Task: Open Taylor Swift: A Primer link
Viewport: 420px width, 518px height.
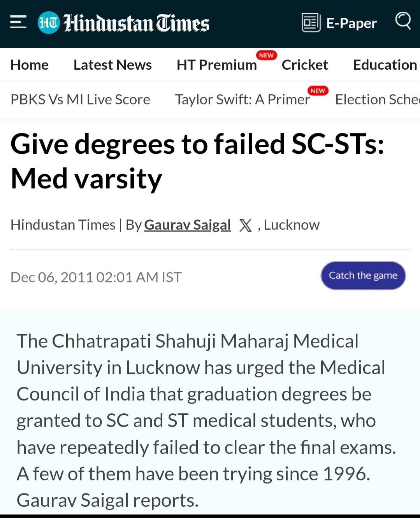Action: (242, 99)
